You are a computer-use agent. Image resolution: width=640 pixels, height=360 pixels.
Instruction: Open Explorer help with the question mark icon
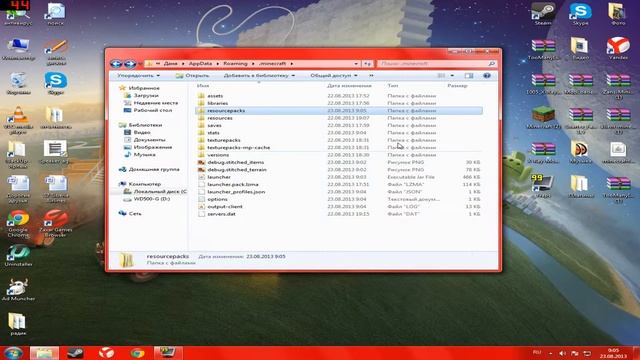pos(487,76)
